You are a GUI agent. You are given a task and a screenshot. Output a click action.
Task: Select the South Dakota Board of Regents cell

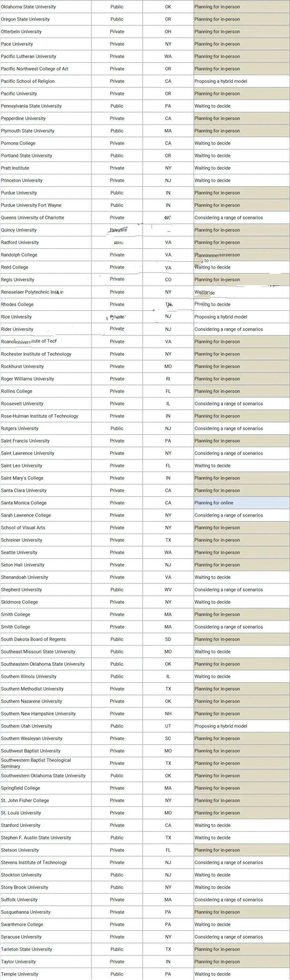click(x=33, y=639)
